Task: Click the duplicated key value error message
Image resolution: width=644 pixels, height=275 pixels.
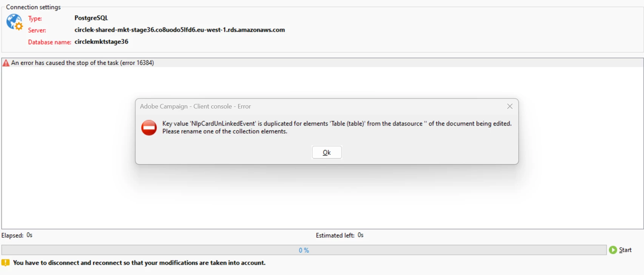Action: tap(337, 128)
